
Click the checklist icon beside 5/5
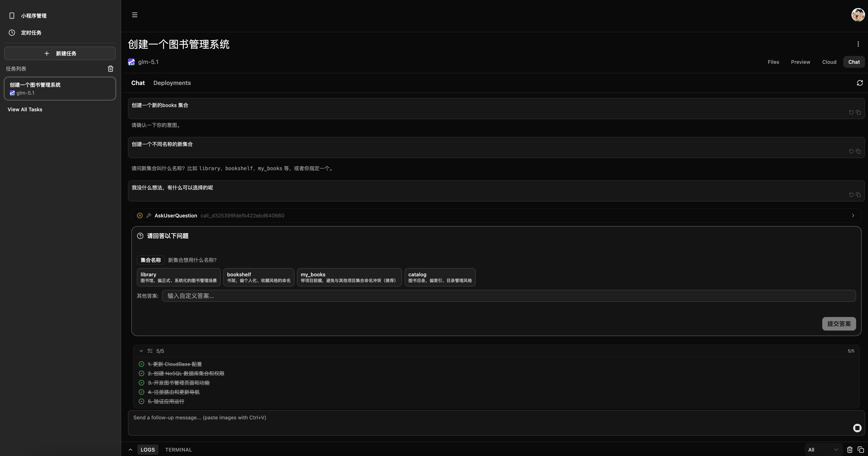(150, 351)
